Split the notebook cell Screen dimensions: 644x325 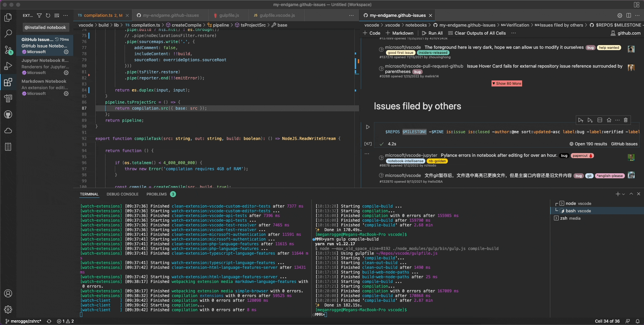pos(600,120)
